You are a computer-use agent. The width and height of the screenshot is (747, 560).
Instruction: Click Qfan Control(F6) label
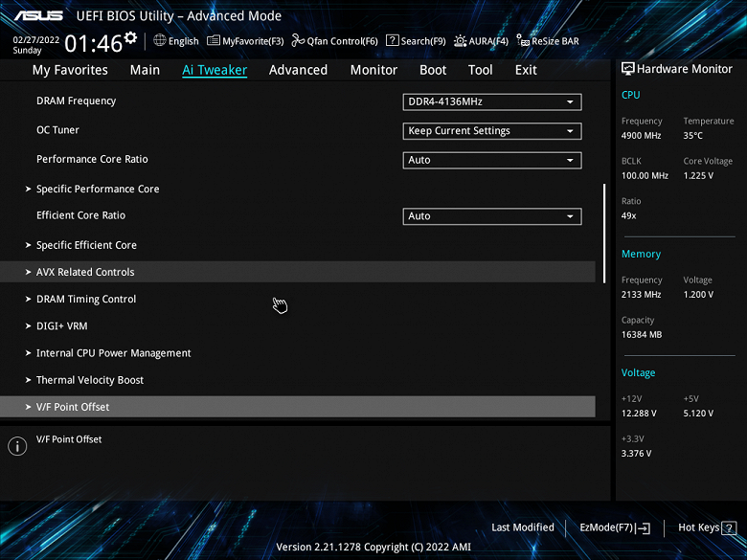point(342,41)
